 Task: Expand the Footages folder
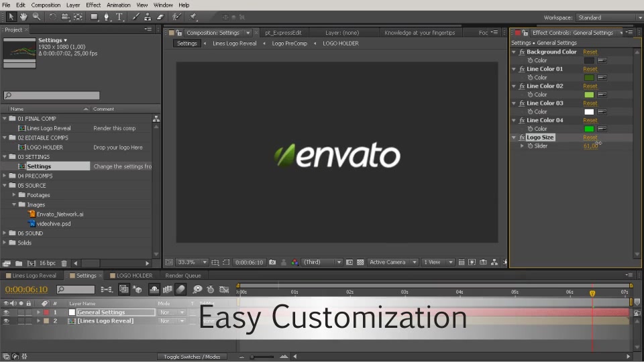click(14, 195)
